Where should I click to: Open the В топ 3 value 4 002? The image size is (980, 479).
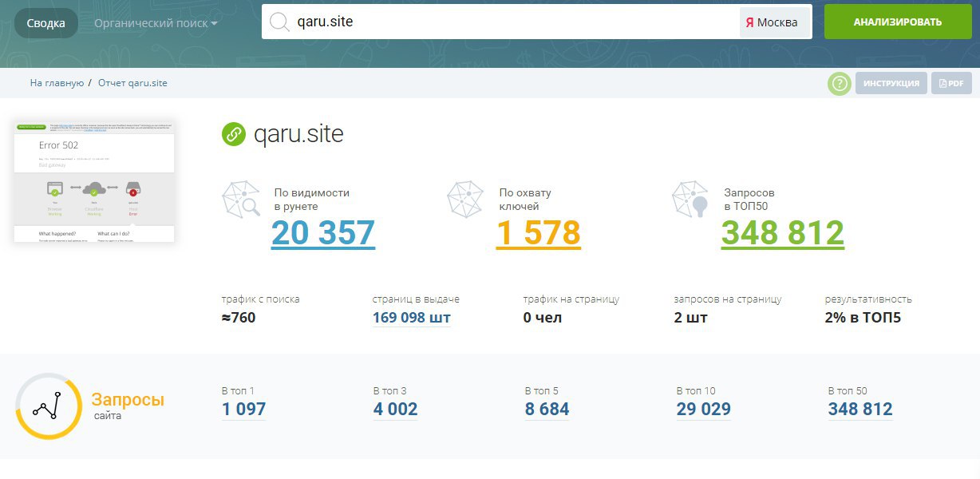tap(395, 410)
